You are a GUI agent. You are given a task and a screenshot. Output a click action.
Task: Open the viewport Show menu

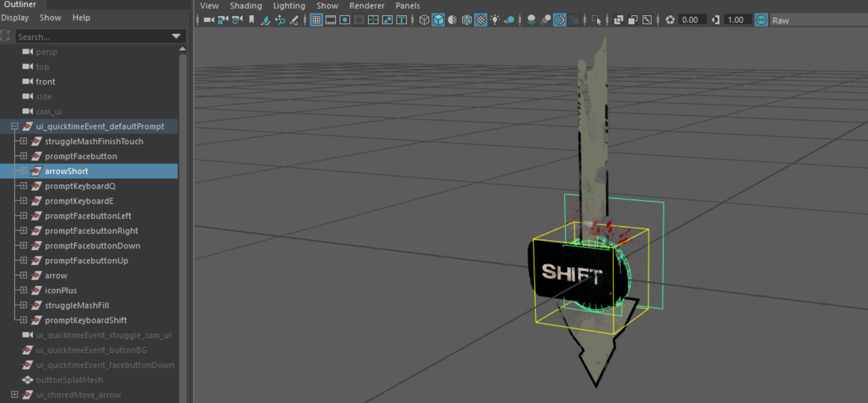point(327,6)
